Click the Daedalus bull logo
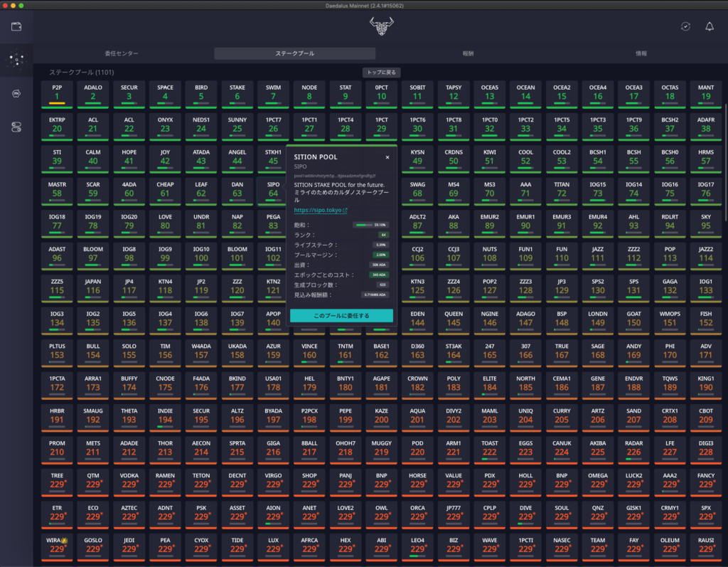728x567 pixels. (381, 28)
